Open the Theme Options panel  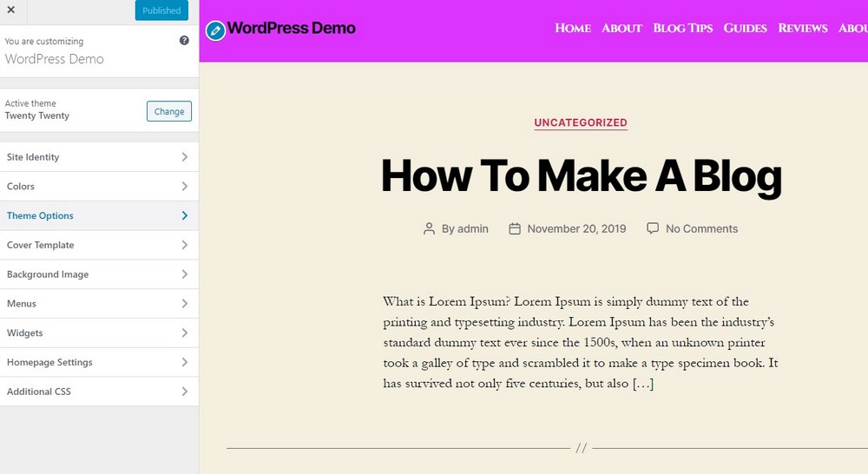tap(99, 216)
